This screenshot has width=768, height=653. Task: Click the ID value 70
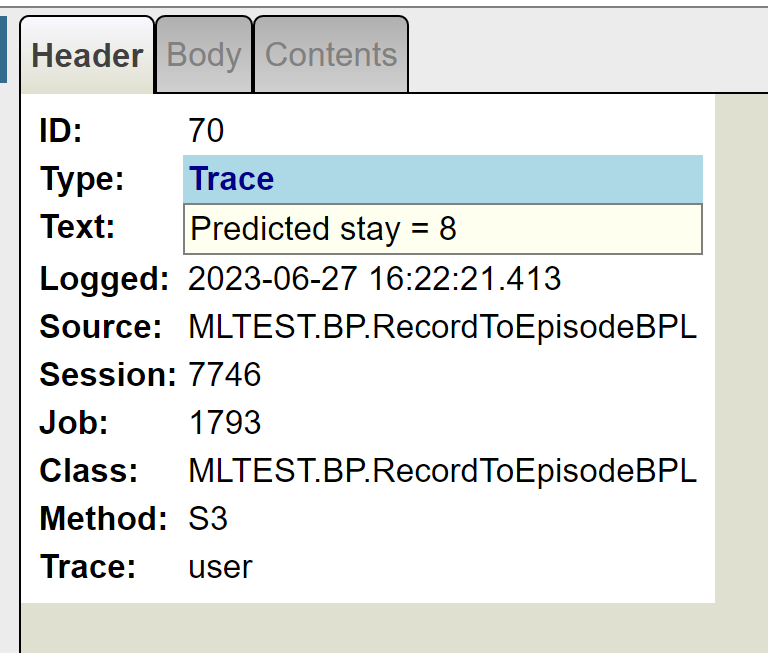click(x=206, y=131)
